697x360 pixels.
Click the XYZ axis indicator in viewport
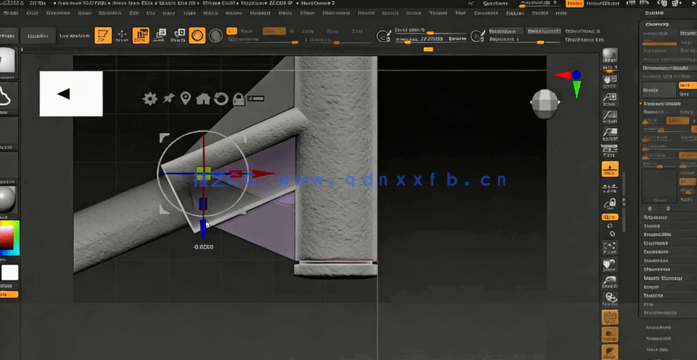pos(571,83)
